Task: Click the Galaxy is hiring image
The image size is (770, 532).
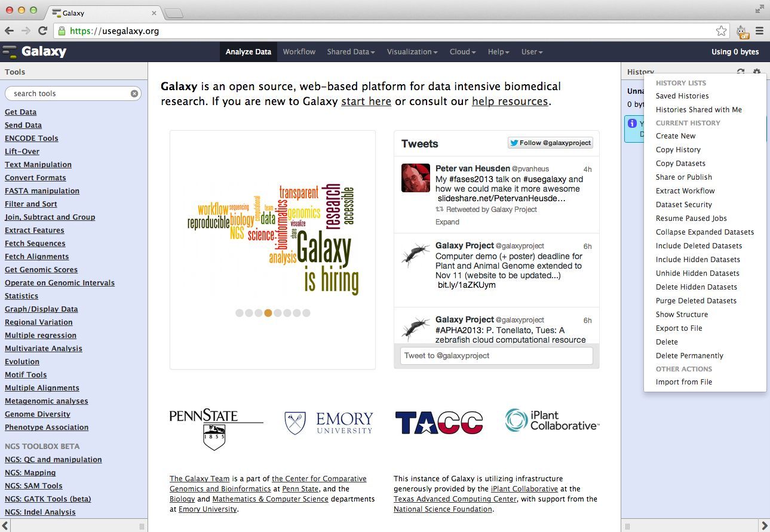Action: (273, 239)
